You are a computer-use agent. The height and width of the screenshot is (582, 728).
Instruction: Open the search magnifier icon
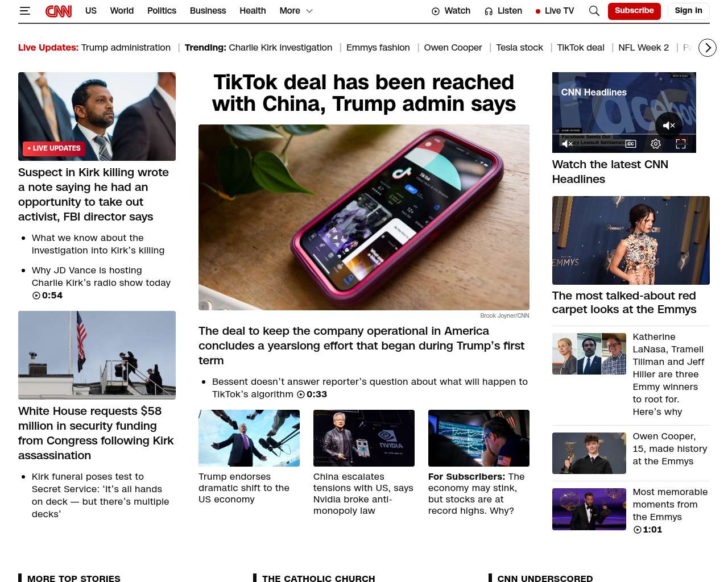pyautogui.click(x=594, y=11)
